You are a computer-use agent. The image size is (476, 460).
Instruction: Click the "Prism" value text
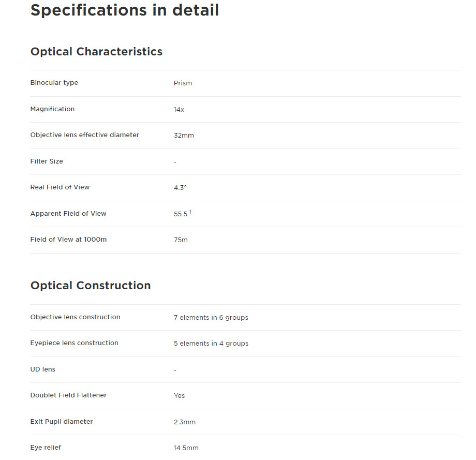click(183, 83)
